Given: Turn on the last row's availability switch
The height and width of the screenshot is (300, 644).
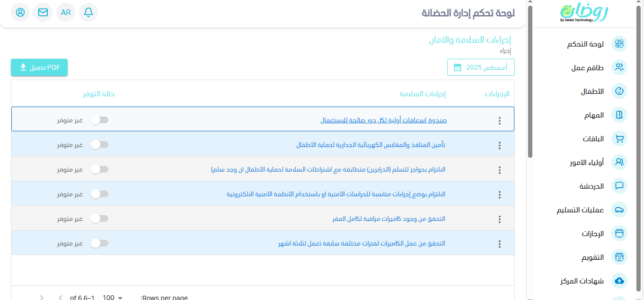Looking at the screenshot, I should pos(100,243).
